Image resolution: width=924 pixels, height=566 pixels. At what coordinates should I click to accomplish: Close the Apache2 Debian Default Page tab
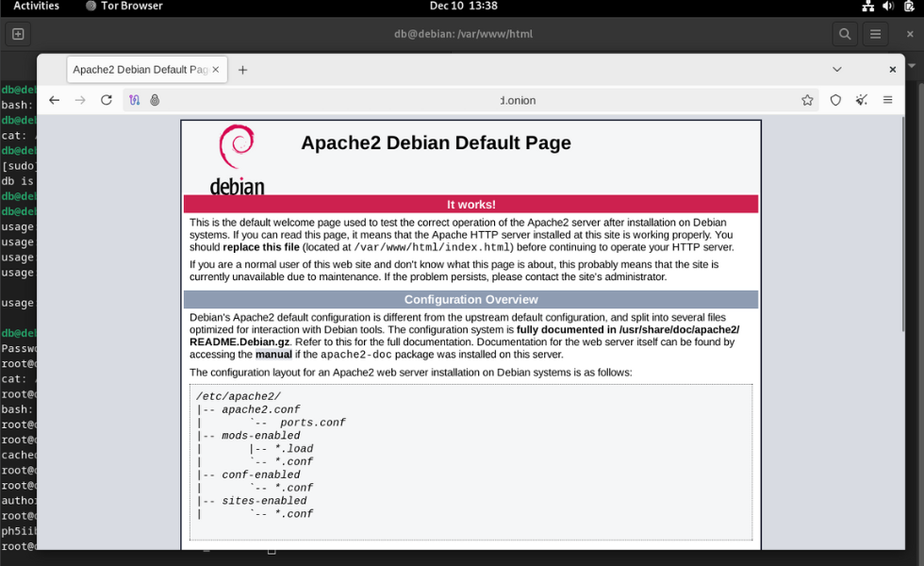(x=216, y=70)
